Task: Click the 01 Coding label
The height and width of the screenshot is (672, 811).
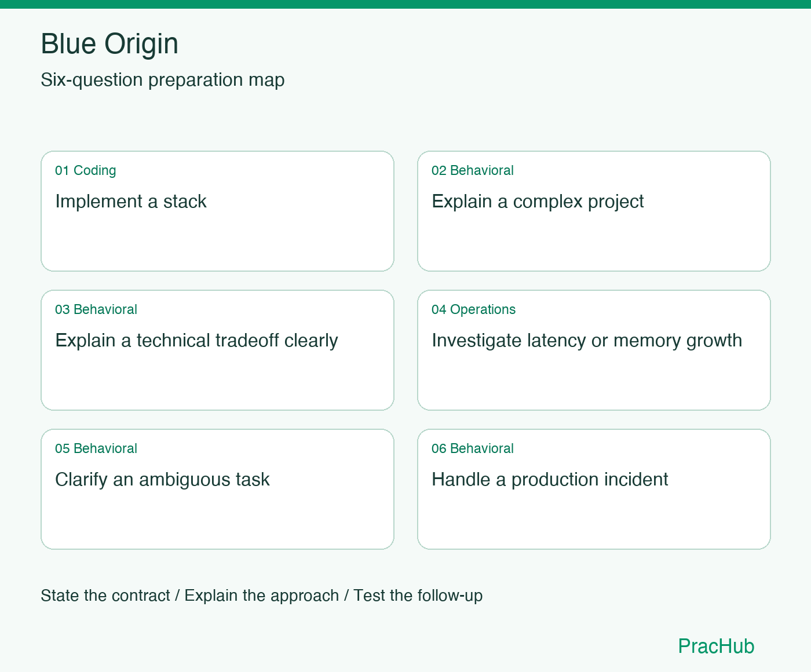Action: click(x=86, y=170)
